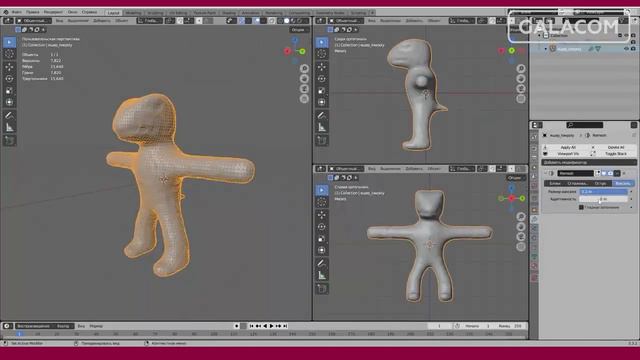The image size is (640, 360).
Task: Select the Move tool in main viewport
Action: (x=9, y=67)
